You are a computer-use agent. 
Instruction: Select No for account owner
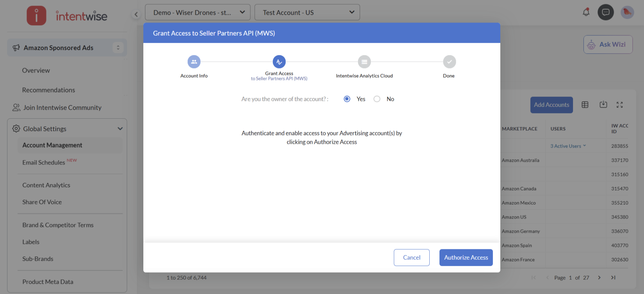point(377,99)
